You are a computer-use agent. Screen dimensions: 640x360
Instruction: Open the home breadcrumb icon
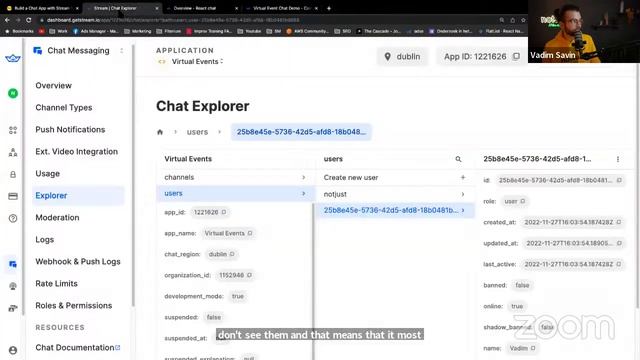tap(160, 132)
